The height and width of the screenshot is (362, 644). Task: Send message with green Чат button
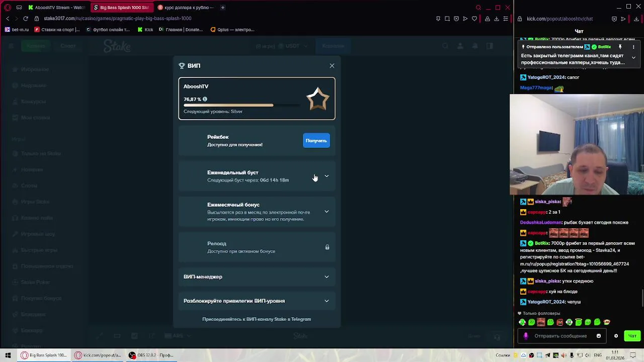pos(632,336)
